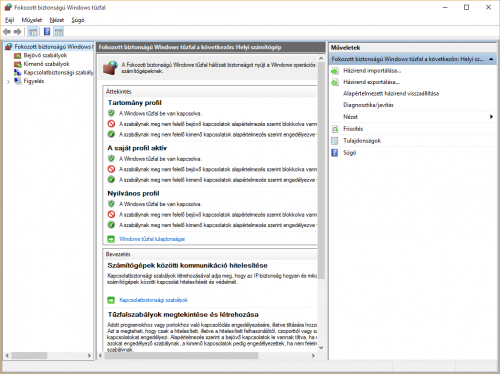Expand the Figyelés tree node arrow
Viewport: 500px width, 374px height.
(8, 82)
